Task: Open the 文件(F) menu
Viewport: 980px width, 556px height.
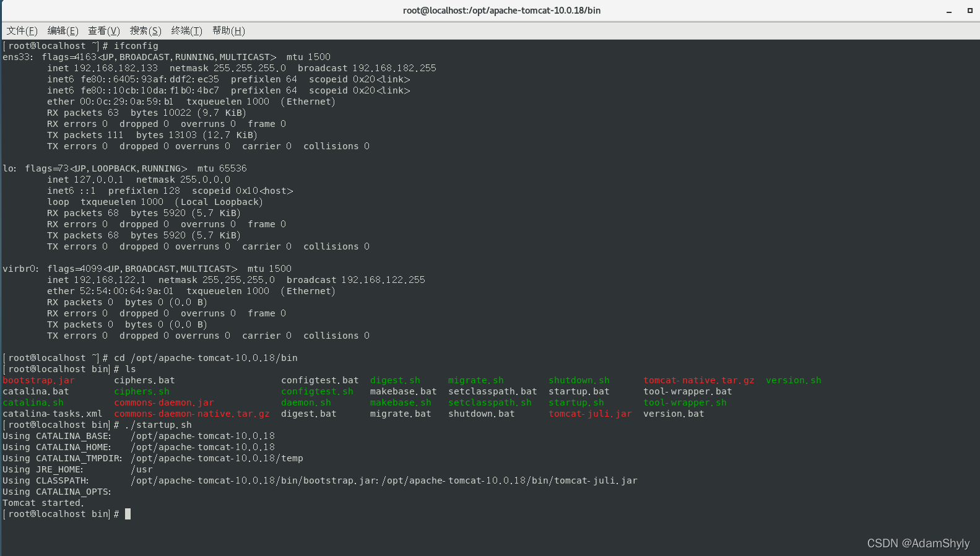Action: coord(22,31)
